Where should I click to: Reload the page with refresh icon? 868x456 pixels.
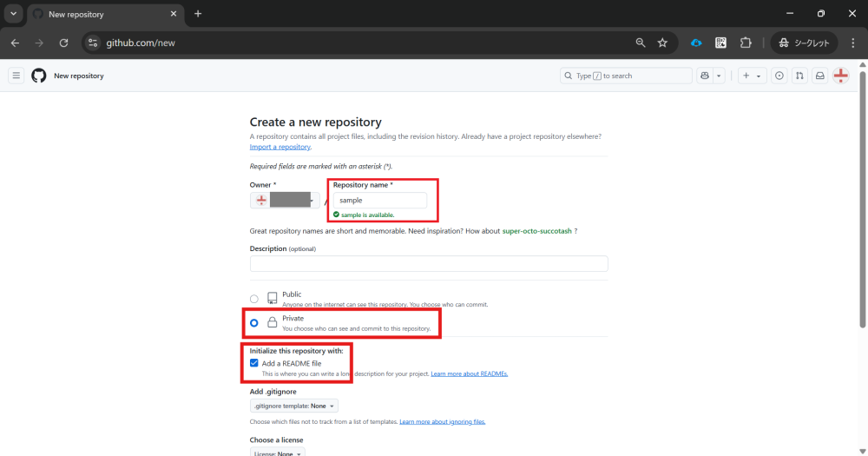pos(63,43)
